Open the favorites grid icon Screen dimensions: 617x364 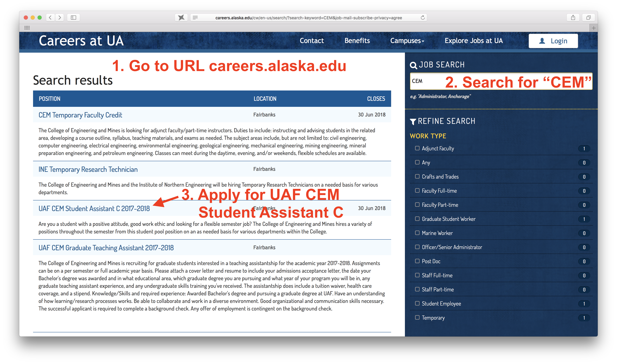point(27,28)
